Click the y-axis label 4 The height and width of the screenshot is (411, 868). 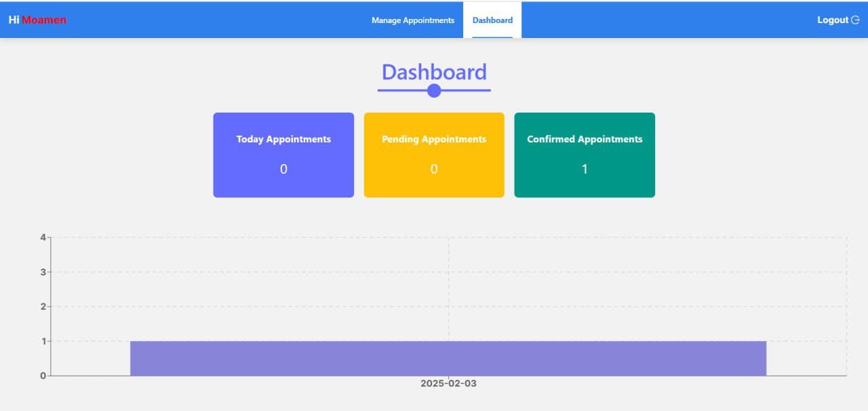(43, 237)
